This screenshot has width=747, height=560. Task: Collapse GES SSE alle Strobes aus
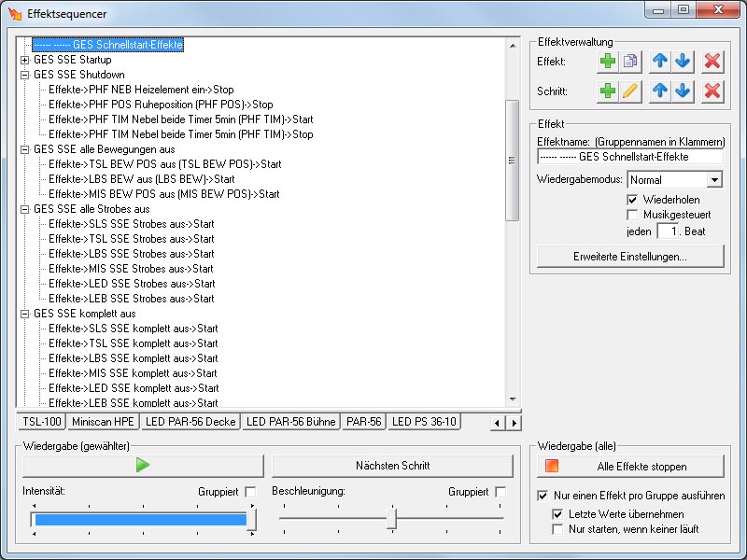[x=24, y=209]
